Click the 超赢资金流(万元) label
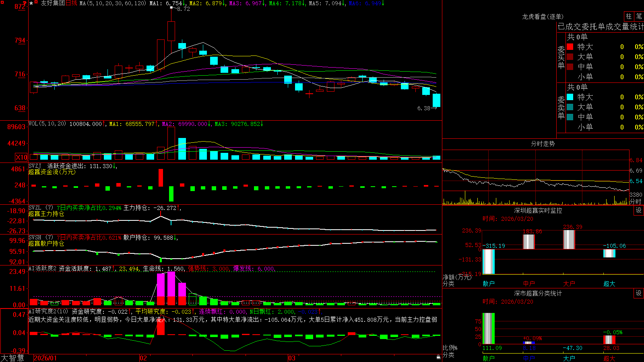The height and width of the screenshot is (362, 644). [x=52, y=172]
